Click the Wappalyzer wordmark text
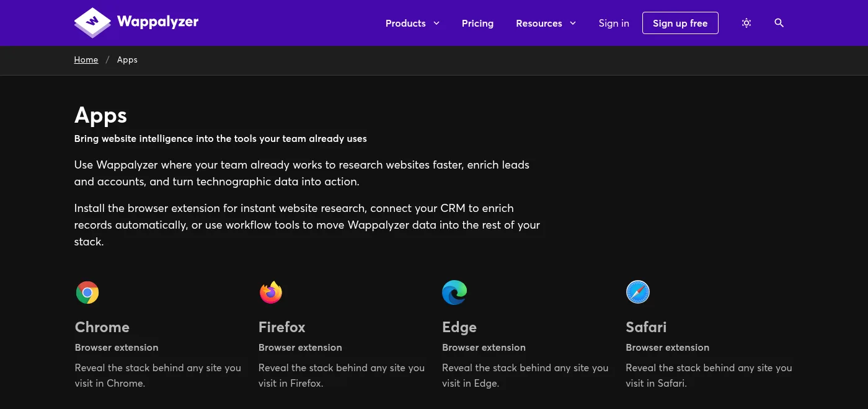Image resolution: width=868 pixels, height=409 pixels. click(x=157, y=22)
